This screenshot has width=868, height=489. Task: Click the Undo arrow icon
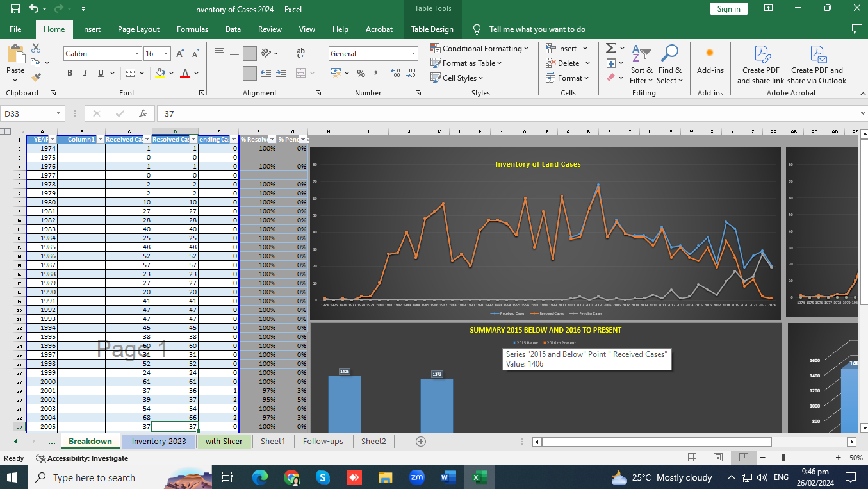click(x=34, y=9)
